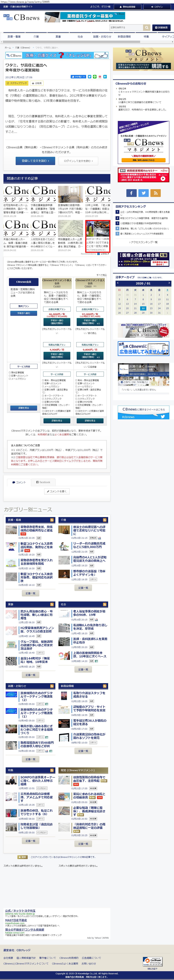Click 業務委託ライター募集中 top banner
The height and width of the screenshot is (980, 174).
[85, 17]
